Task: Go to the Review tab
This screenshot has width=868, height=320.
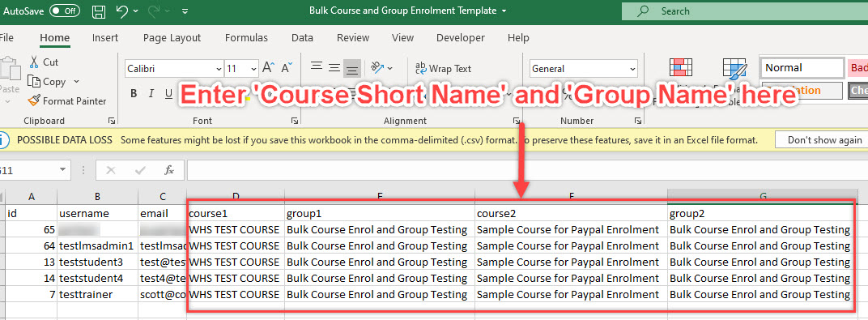Action: coord(353,37)
